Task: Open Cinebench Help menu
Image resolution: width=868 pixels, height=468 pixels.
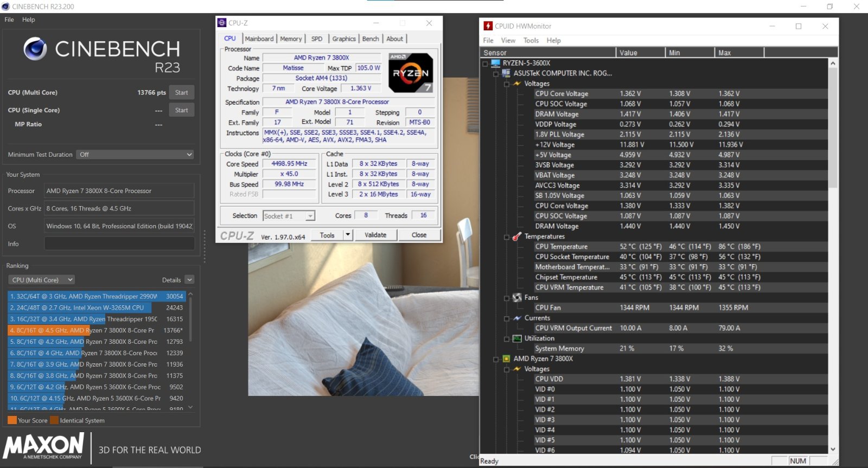Action: pos(28,20)
